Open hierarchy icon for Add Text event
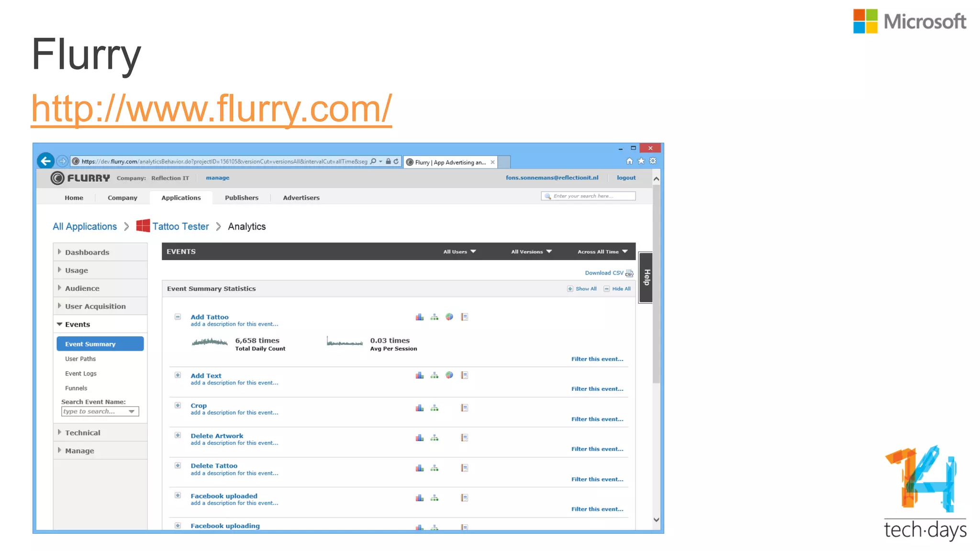980x551 pixels. click(434, 375)
